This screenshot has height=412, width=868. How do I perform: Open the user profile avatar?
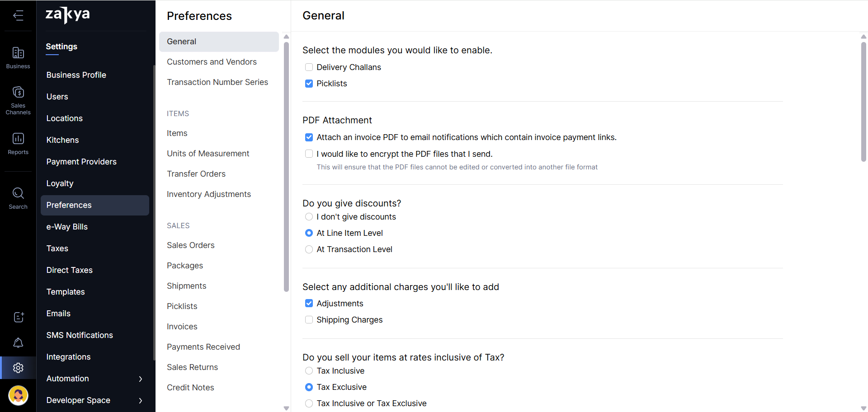click(18, 396)
